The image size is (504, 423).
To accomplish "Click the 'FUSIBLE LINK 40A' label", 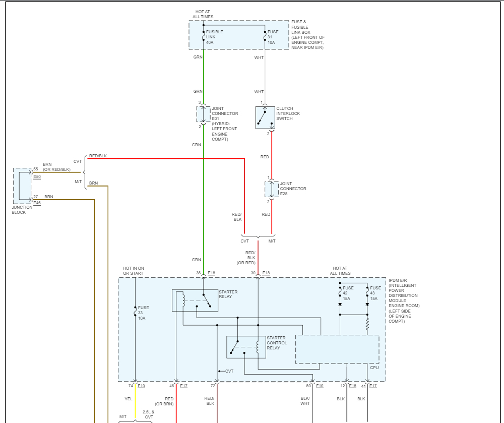I will [x=214, y=37].
